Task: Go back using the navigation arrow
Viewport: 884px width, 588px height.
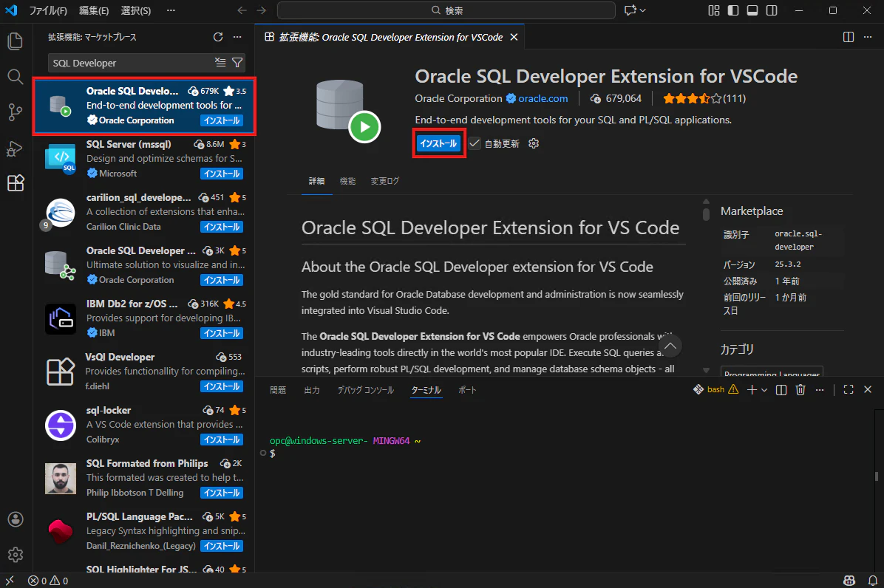Action: (242, 10)
